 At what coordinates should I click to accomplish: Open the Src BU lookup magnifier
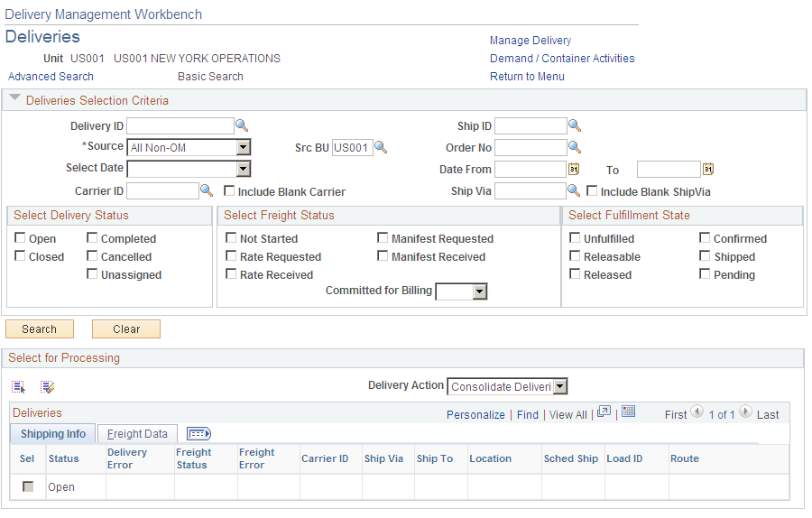(381, 147)
